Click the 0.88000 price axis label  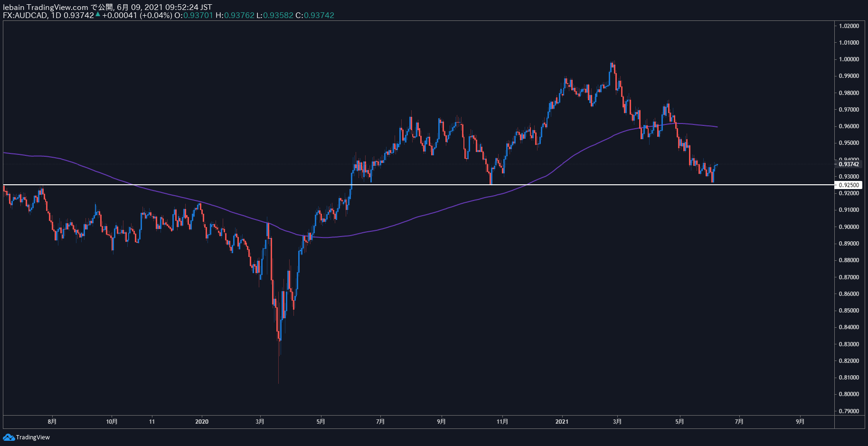[x=849, y=260]
